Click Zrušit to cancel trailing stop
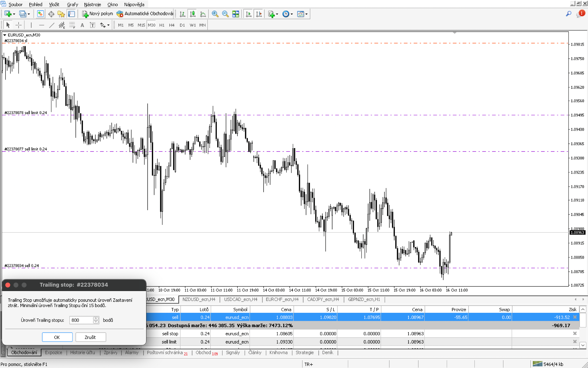This screenshot has width=588, height=368. pos(90,337)
